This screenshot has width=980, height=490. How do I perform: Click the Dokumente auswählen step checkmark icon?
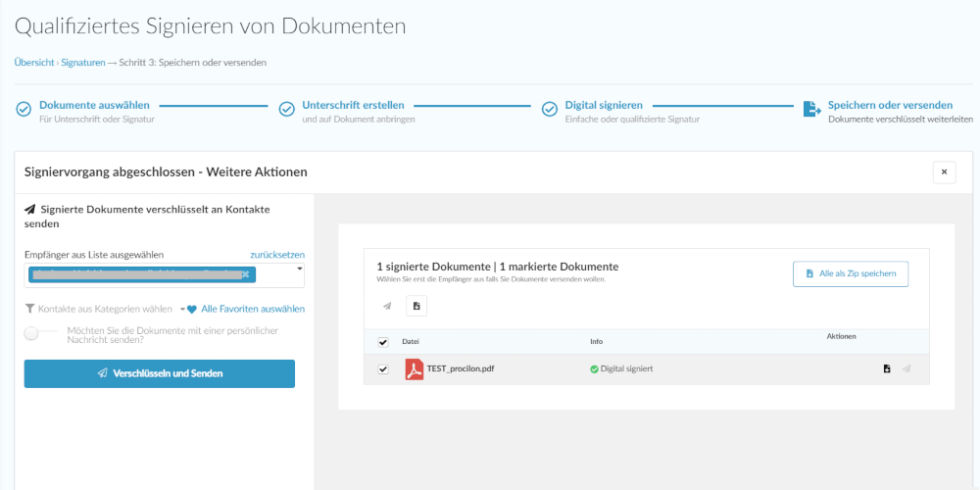coord(24,110)
